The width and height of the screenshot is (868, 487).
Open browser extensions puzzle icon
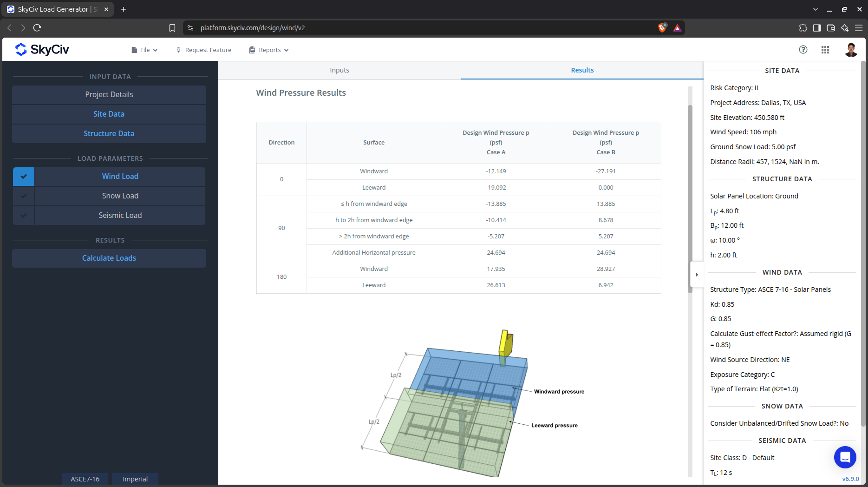803,28
